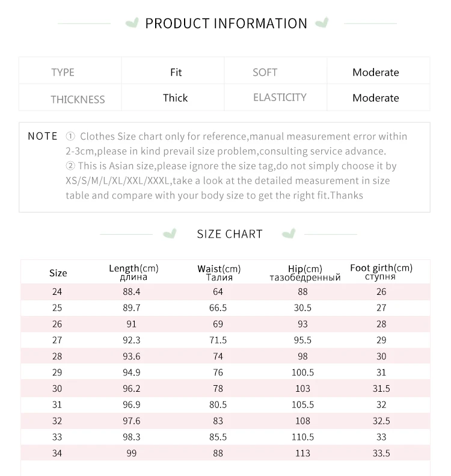Image resolution: width=451 pixels, height=476 pixels.
Task: Click the Waist(cm) column header
Action: [219, 273]
